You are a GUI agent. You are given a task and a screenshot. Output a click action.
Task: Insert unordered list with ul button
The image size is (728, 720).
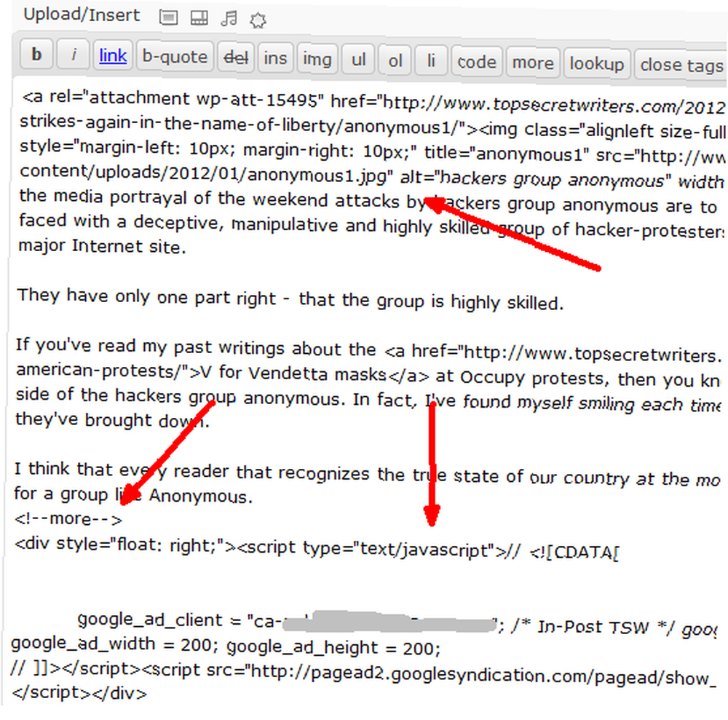pyautogui.click(x=358, y=60)
